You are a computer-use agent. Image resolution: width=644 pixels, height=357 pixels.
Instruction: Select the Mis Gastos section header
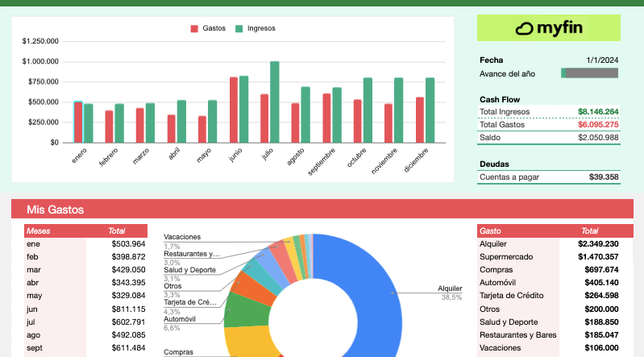coord(56,210)
